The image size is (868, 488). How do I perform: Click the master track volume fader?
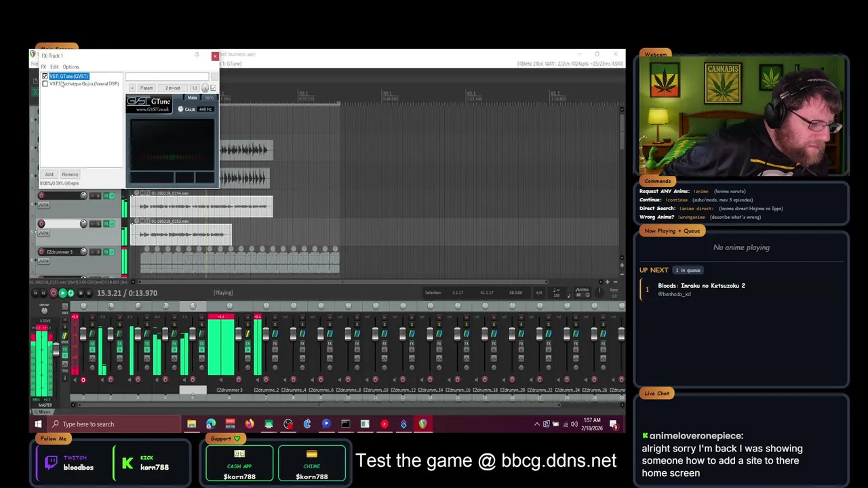coord(56,350)
